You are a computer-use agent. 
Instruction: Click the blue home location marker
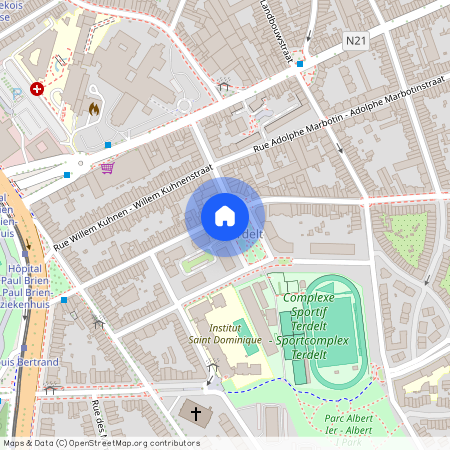tap(225, 217)
